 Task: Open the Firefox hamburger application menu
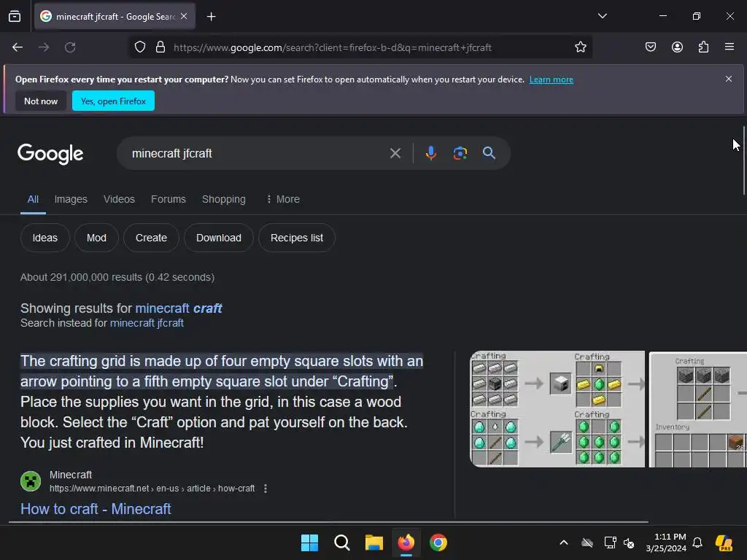pos(729,47)
